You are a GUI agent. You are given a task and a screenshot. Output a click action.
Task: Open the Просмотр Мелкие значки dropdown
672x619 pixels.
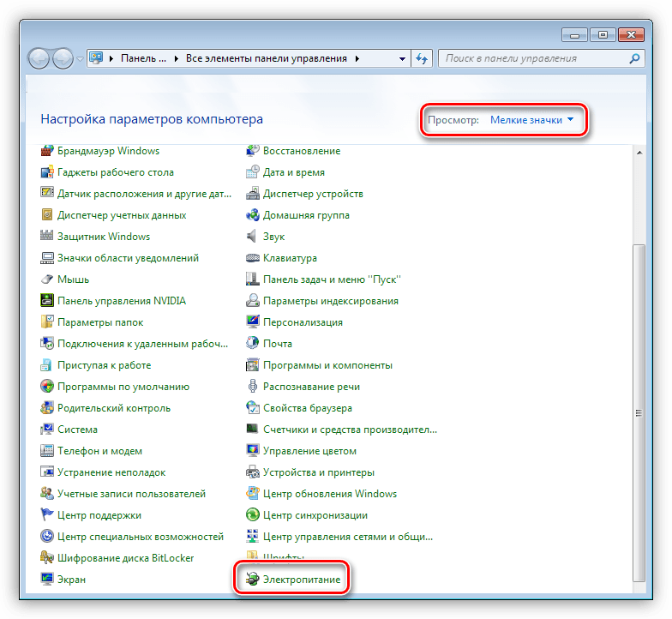click(x=531, y=120)
